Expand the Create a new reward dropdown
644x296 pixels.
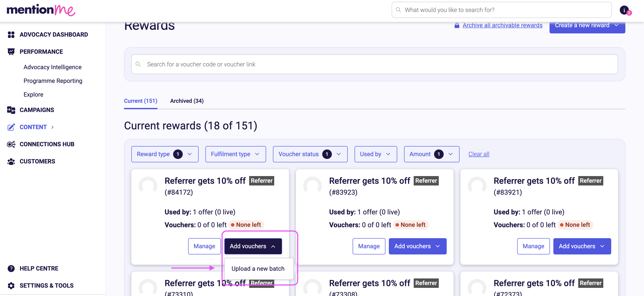click(x=587, y=26)
